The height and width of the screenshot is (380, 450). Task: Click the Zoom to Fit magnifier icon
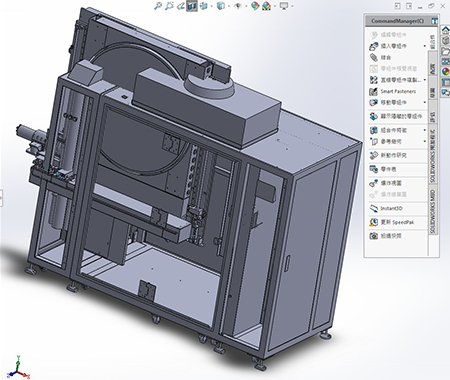(158, 6)
